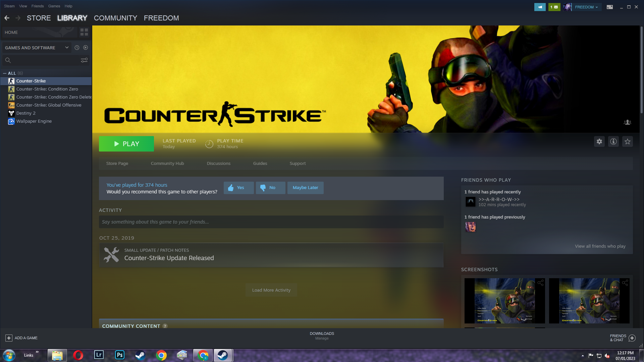Click the library page vertical scrollbar
Image resolution: width=644 pixels, height=362 pixels.
pyautogui.click(x=641, y=69)
